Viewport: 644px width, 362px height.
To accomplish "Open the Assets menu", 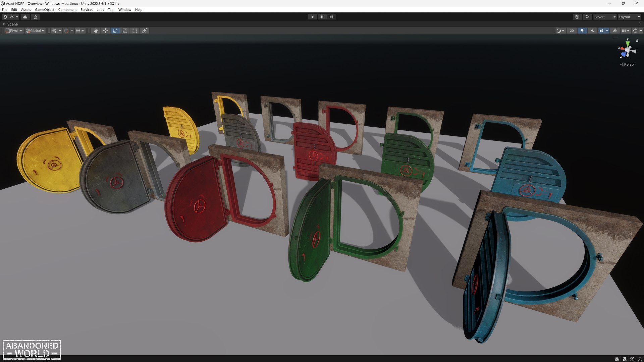I will click(x=26, y=10).
